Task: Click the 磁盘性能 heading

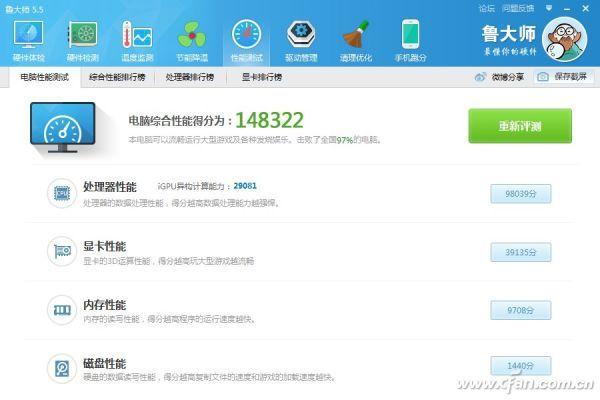Action: pos(104,363)
